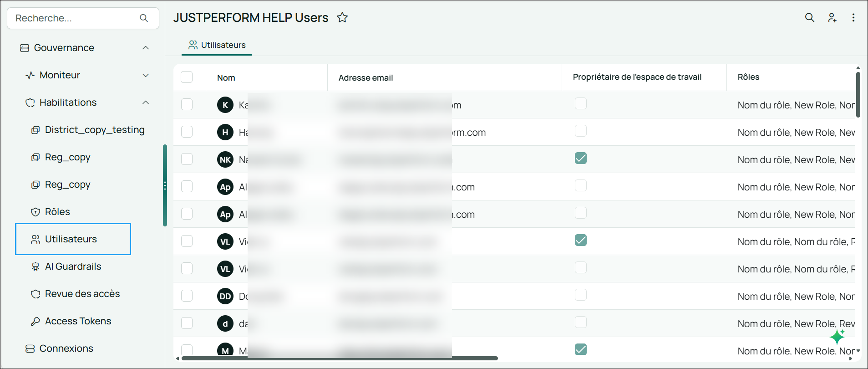This screenshot has height=369, width=868.
Task: Open the green sparkle AI assistant icon
Action: tap(837, 337)
